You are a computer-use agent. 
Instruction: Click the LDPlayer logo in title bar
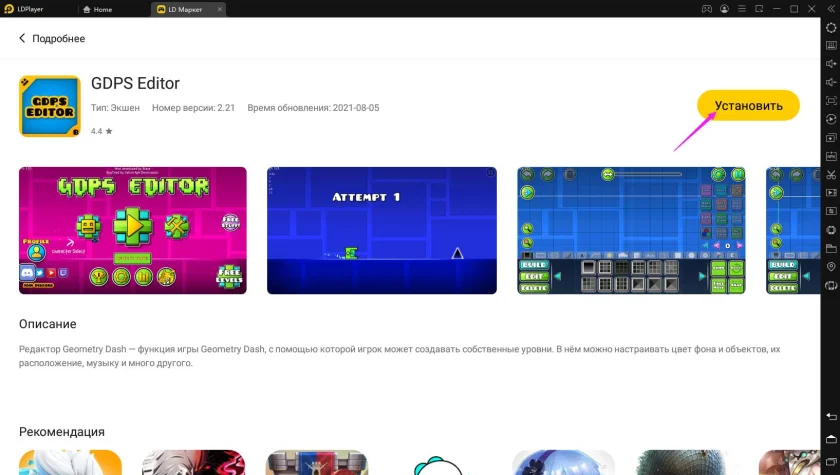9,9
